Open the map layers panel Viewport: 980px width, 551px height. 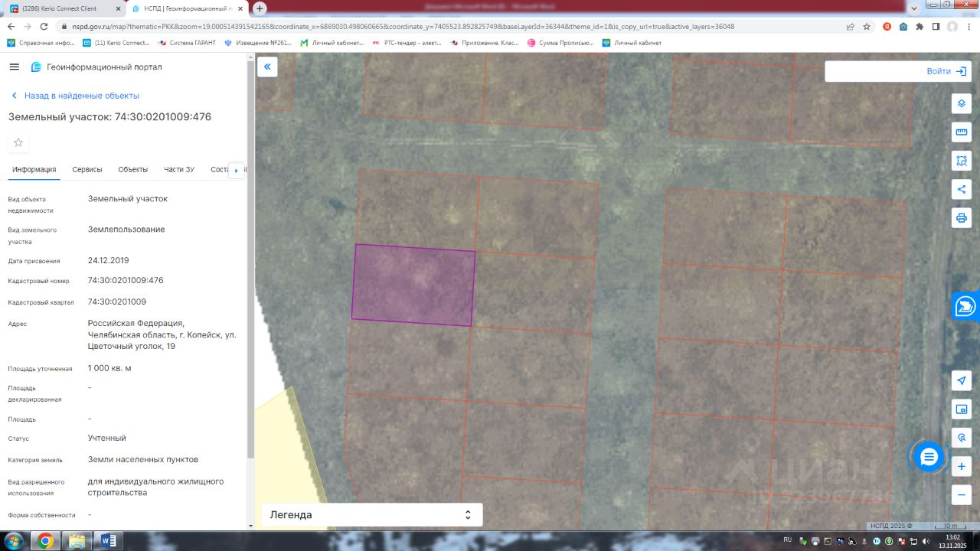pyautogui.click(x=962, y=103)
